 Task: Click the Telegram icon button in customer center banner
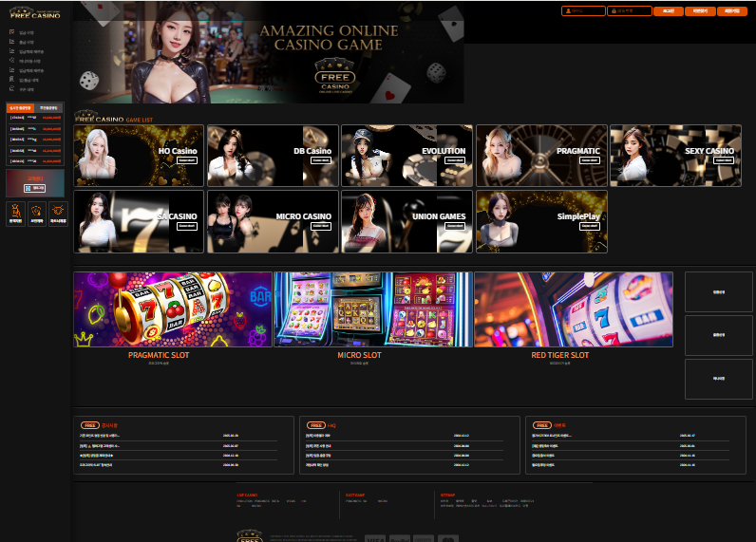[x=35, y=188]
